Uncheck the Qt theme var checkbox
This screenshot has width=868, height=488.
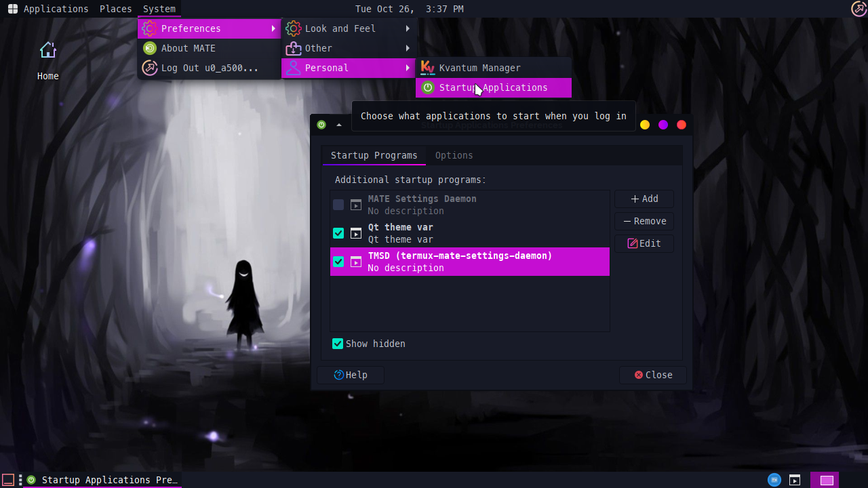coord(338,233)
